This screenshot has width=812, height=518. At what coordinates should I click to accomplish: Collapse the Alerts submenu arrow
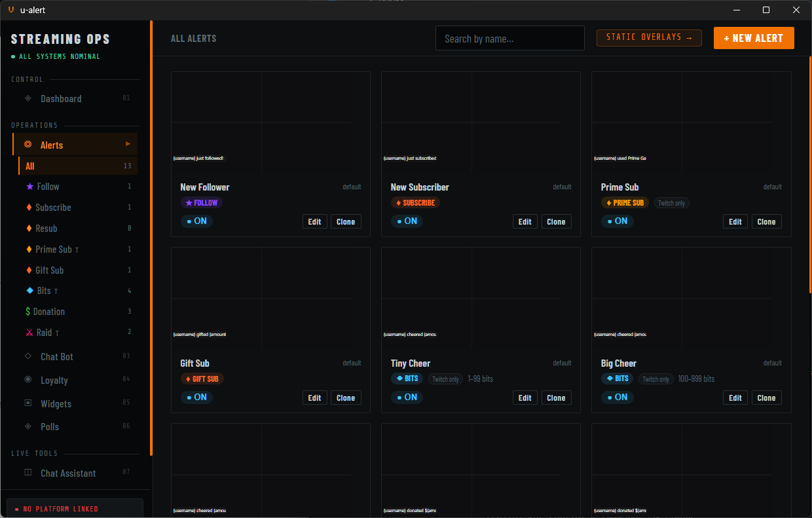click(128, 143)
